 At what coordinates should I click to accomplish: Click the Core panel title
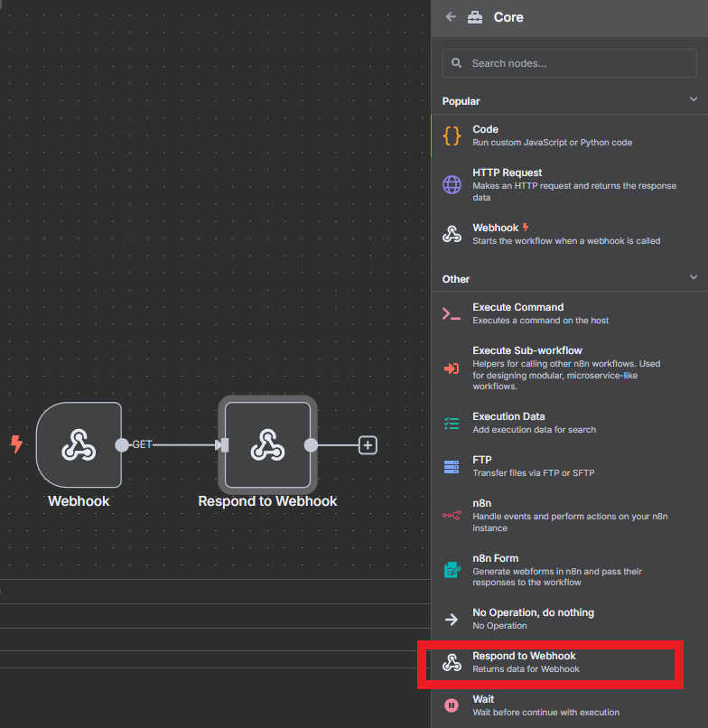pyautogui.click(x=508, y=17)
